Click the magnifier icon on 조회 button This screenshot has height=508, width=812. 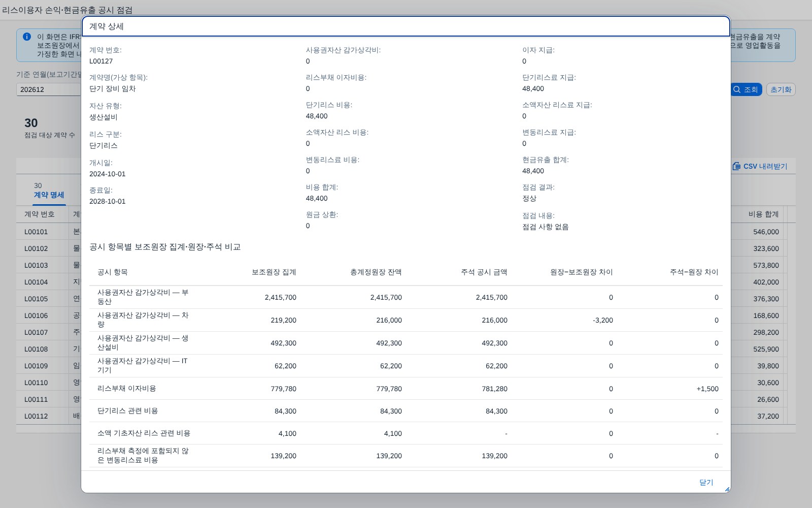(x=737, y=89)
